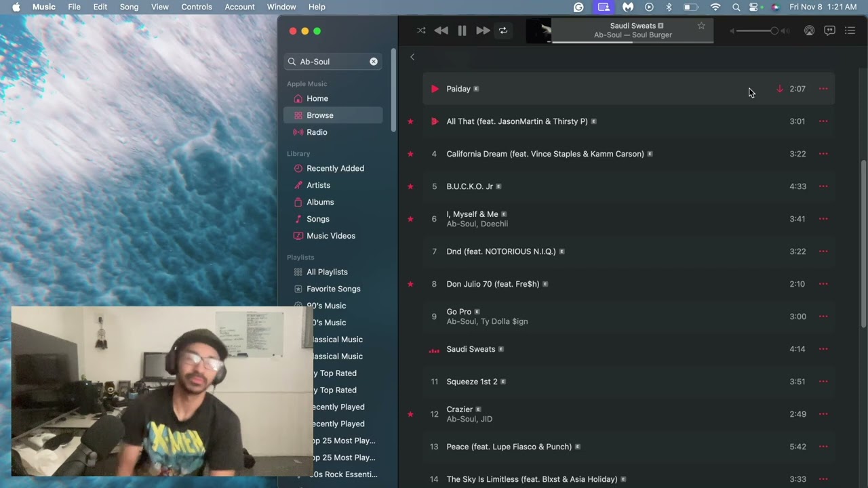This screenshot has width=868, height=488.
Task: Open the View menu
Action: (160, 7)
